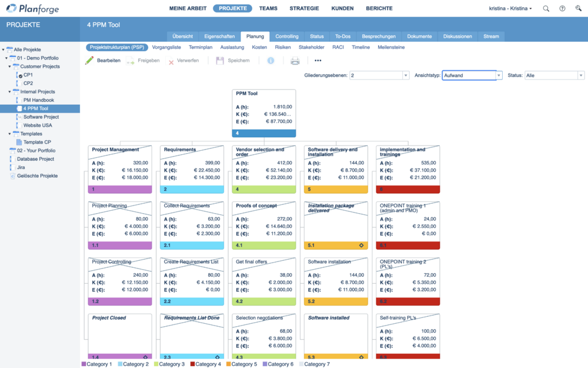Open the Gliederungsebenen dropdown

point(379,75)
